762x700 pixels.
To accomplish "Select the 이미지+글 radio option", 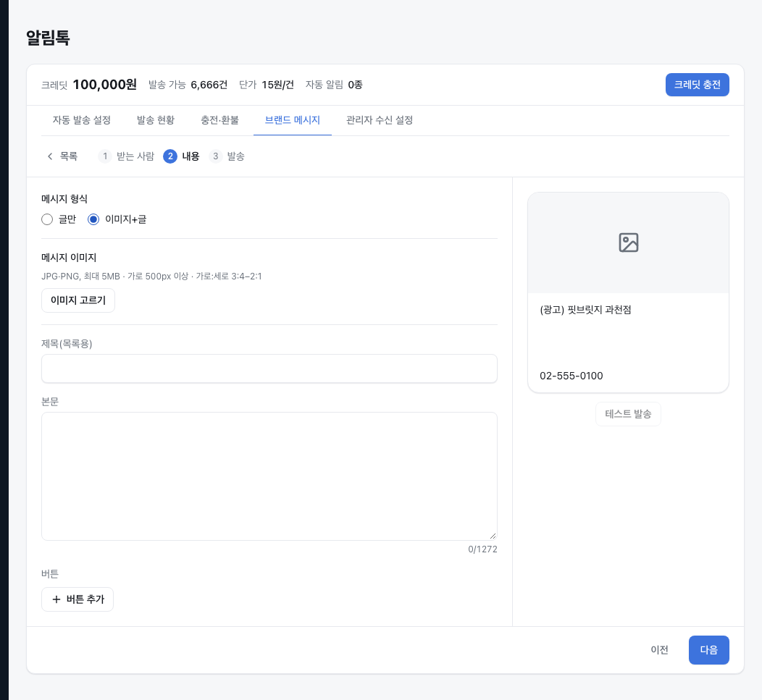I will 93,219.
